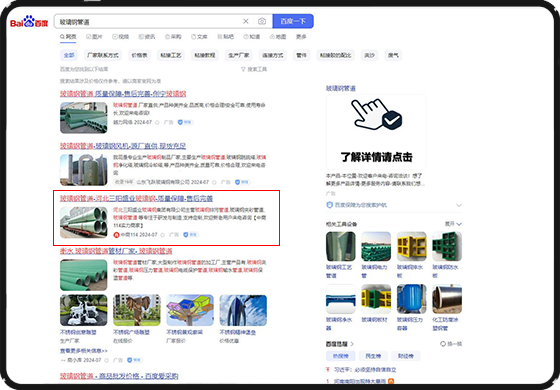Click 查看更多相关信息>> link

84,351
